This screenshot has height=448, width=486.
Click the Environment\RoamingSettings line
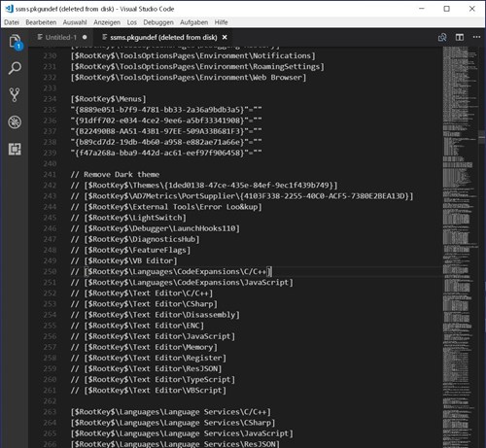197,67
